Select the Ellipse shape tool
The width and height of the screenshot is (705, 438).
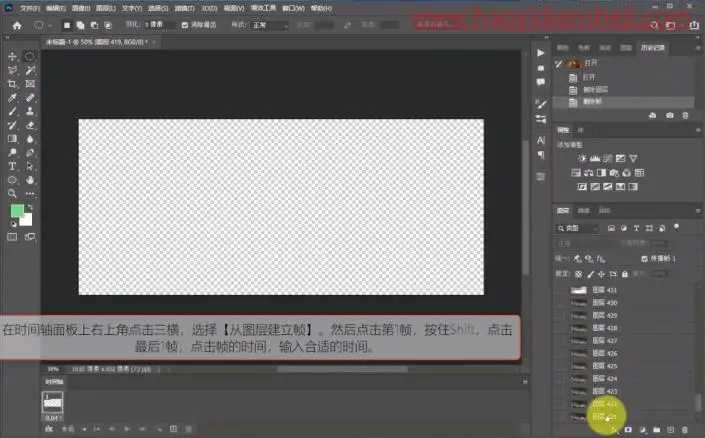(x=13, y=180)
